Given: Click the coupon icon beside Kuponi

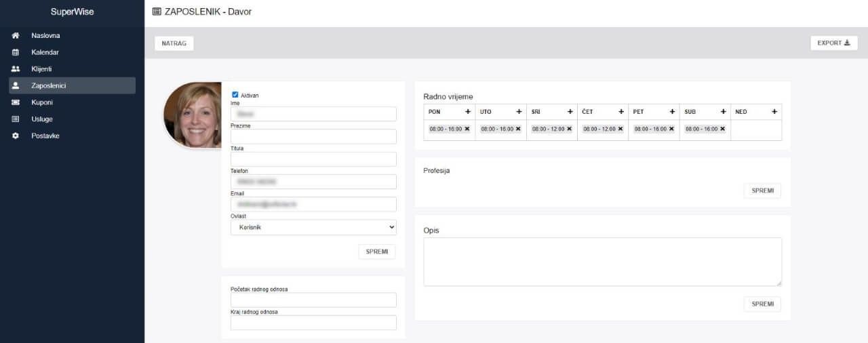Looking at the screenshot, I should click(16, 102).
